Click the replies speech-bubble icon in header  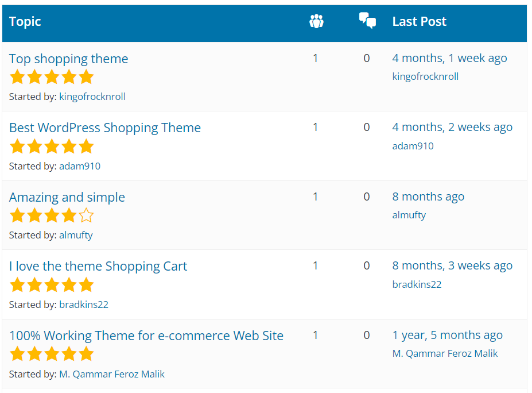[367, 21]
